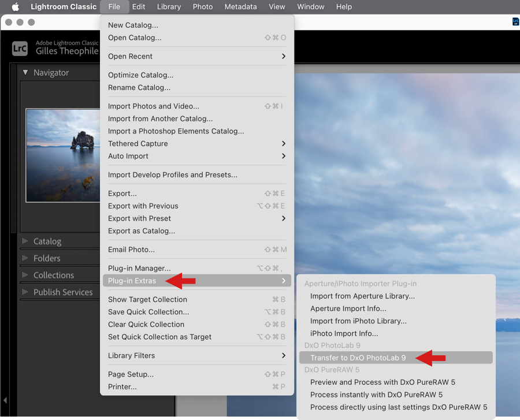Screen dimensions: 520x420
Task: Click the Lightroom icon at title bar right
Action: (515, 22)
